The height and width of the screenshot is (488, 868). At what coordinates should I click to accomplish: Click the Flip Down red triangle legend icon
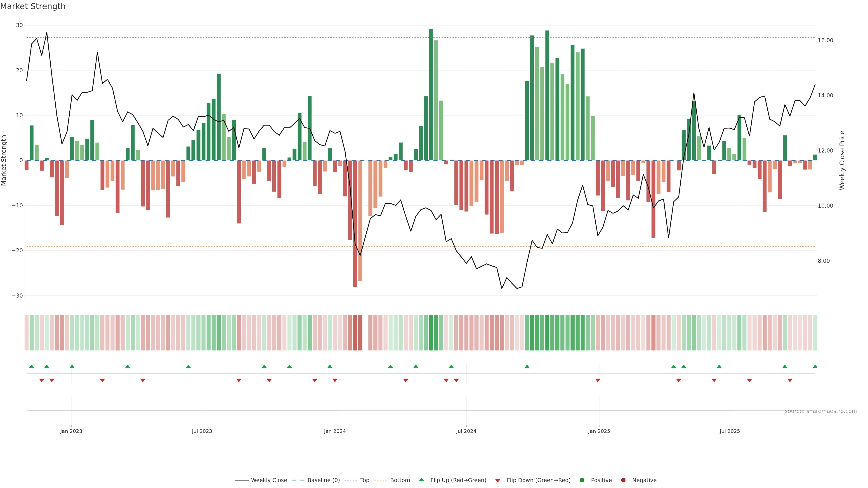pos(498,481)
